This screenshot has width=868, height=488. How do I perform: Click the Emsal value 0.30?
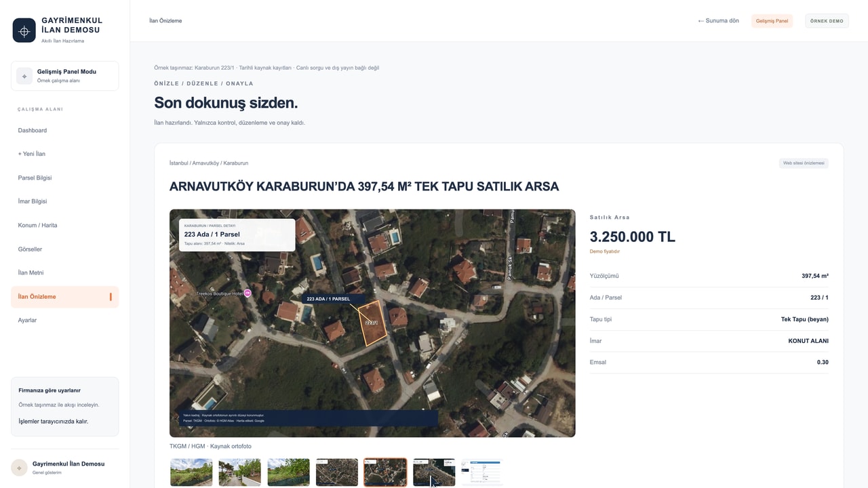pos(823,362)
